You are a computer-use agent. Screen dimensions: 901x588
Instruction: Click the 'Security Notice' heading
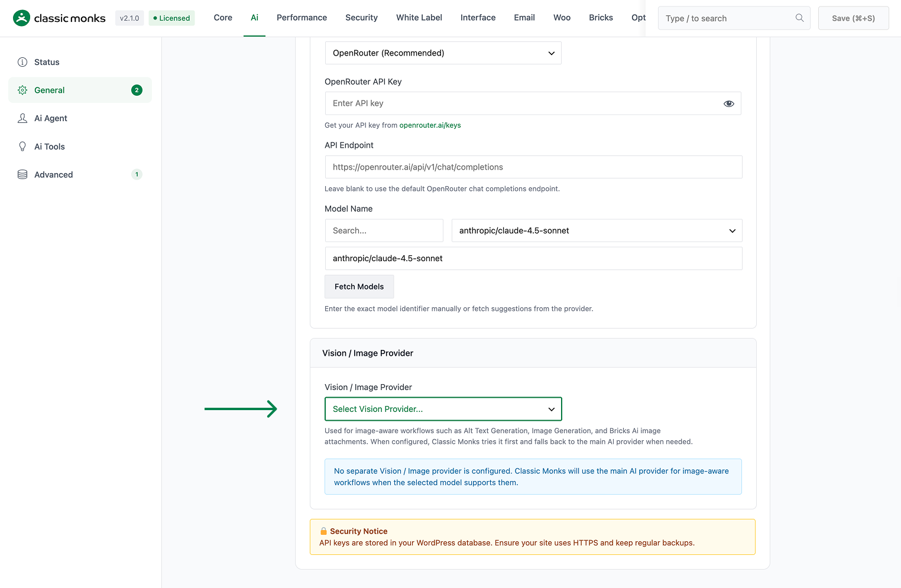click(x=359, y=531)
